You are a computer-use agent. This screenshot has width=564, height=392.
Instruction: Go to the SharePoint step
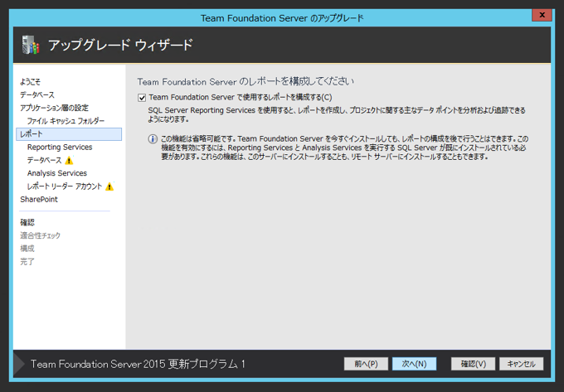tap(39, 200)
